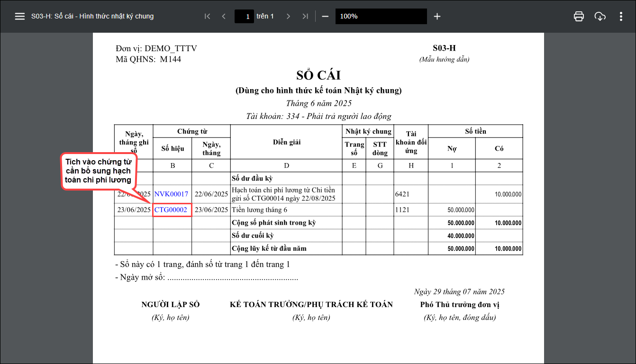Open the hamburger sidebar menu
Screen dimensions: 636x364
click(x=19, y=16)
